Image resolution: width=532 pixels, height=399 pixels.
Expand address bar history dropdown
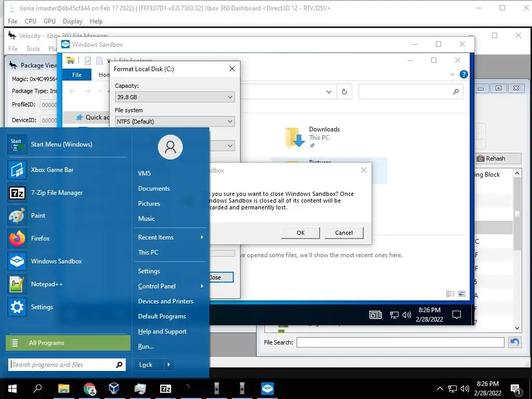pyautogui.click(x=328, y=91)
